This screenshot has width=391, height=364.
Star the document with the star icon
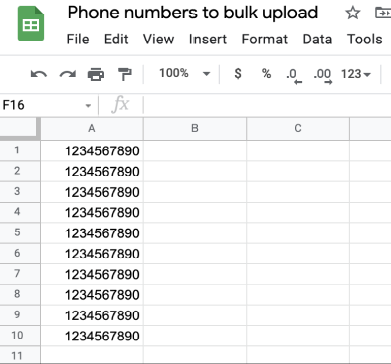[x=353, y=13]
